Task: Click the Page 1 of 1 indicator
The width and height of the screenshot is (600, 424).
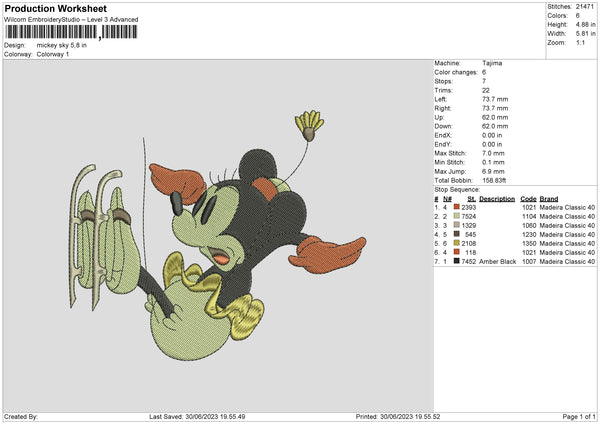Action: [x=579, y=417]
